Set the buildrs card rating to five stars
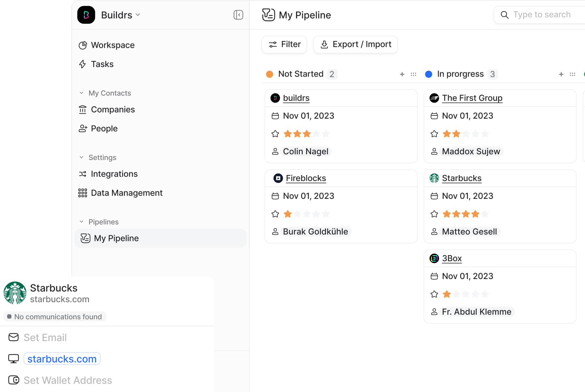The height and width of the screenshot is (392, 585). tap(326, 134)
